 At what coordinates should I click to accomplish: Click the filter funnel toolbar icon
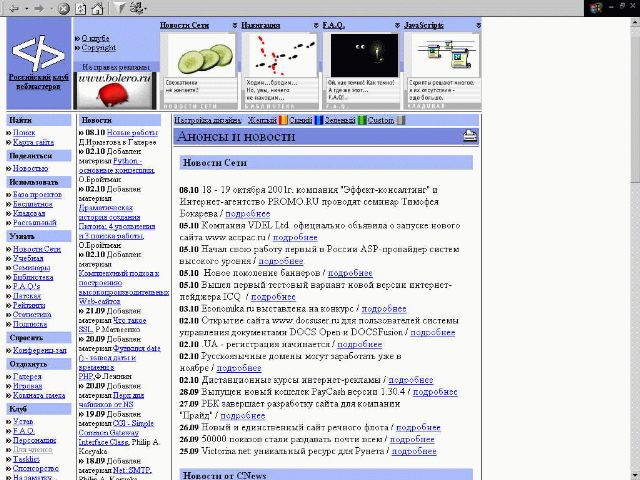pyautogui.click(x=119, y=8)
